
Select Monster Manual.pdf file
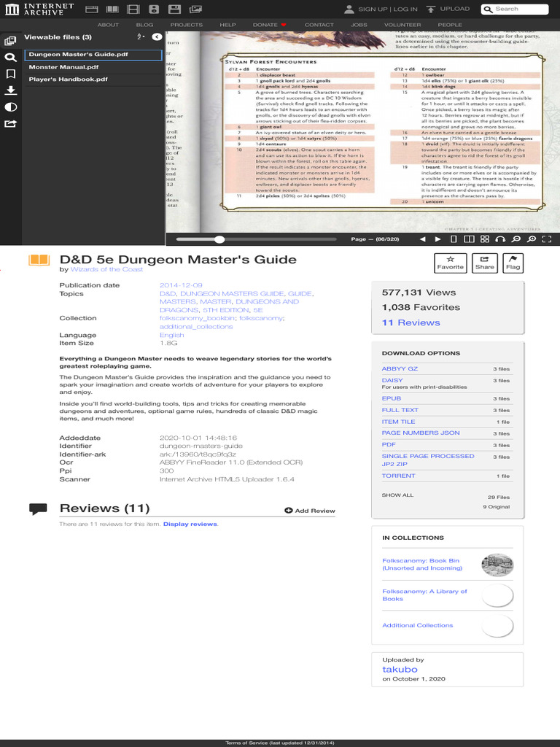coord(93,67)
